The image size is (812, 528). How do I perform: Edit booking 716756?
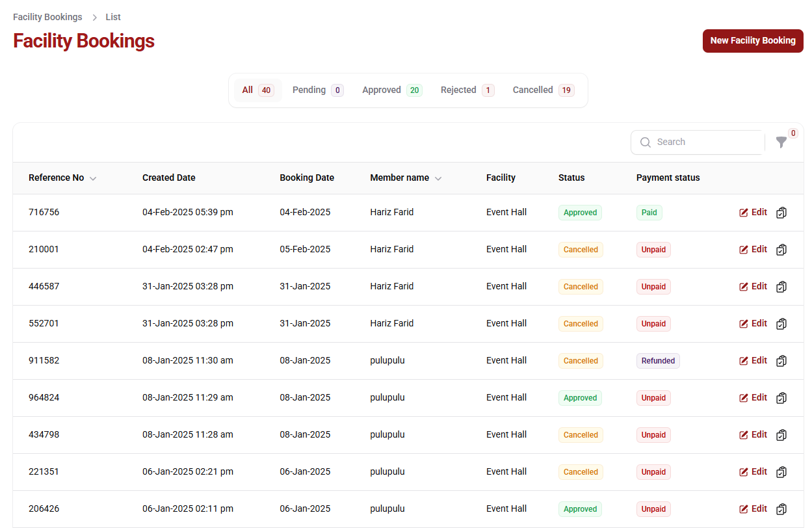point(753,212)
